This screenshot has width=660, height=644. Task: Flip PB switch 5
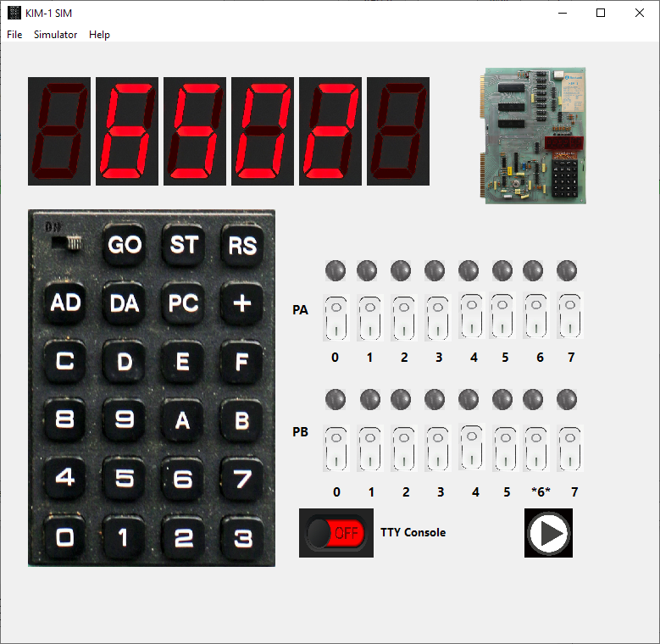click(506, 448)
